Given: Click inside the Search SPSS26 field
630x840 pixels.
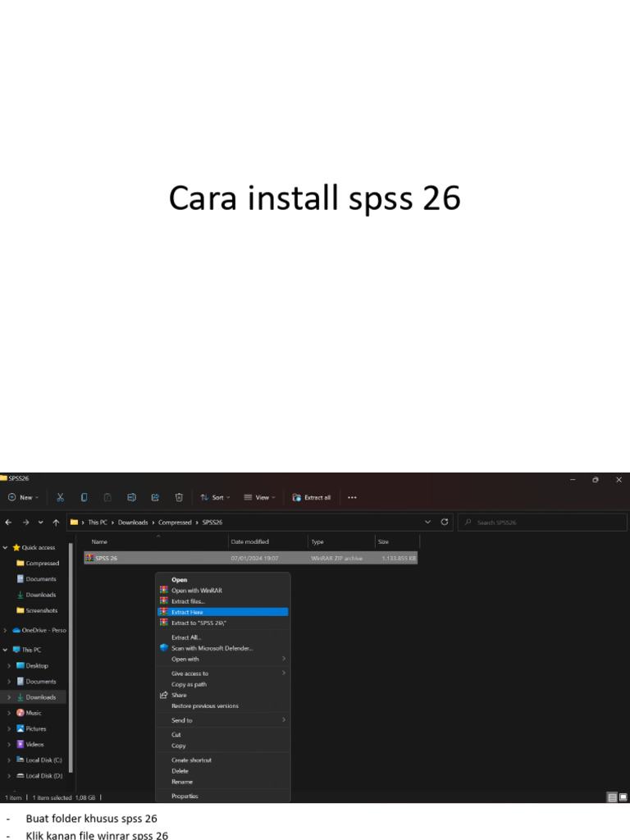Looking at the screenshot, I should click(x=542, y=523).
